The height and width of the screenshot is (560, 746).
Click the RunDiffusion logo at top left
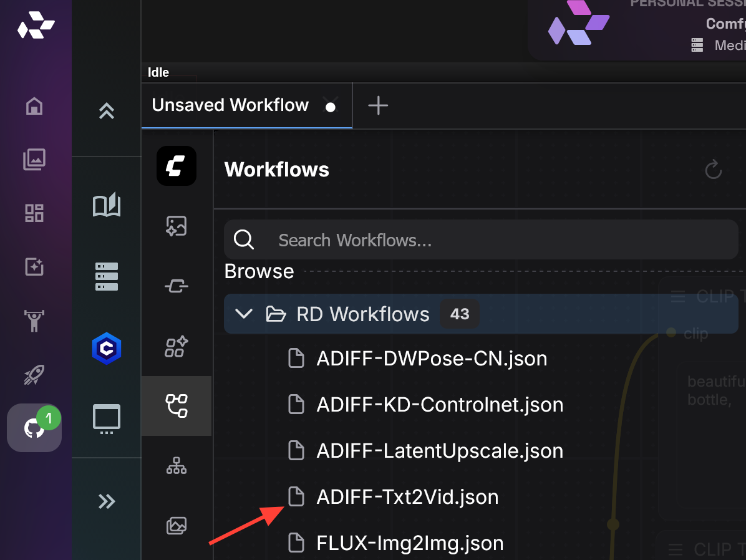pyautogui.click(x=36, y=25)
